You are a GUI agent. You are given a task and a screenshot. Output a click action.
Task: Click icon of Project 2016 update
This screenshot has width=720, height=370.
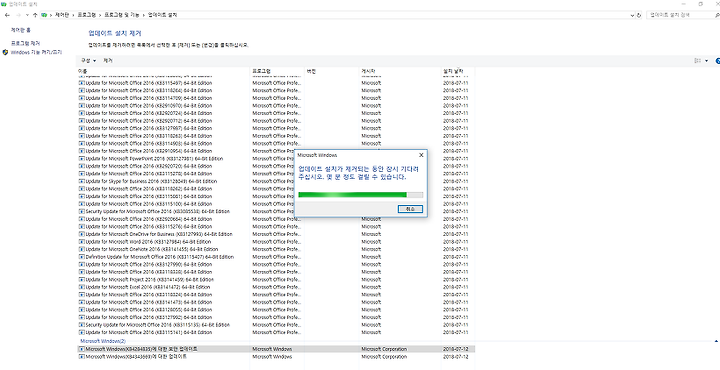pyautogui.click(x=82, y=280)
